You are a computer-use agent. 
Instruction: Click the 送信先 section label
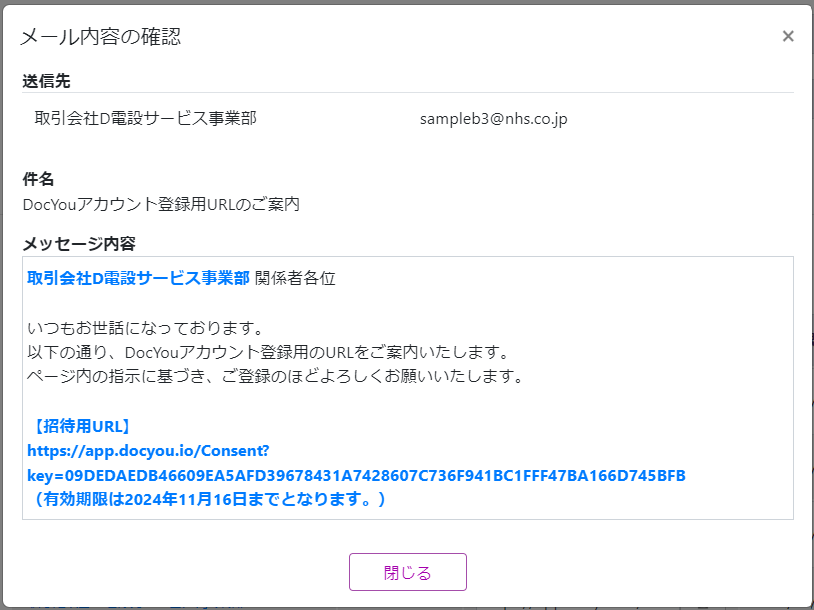(x=46, y=81)
